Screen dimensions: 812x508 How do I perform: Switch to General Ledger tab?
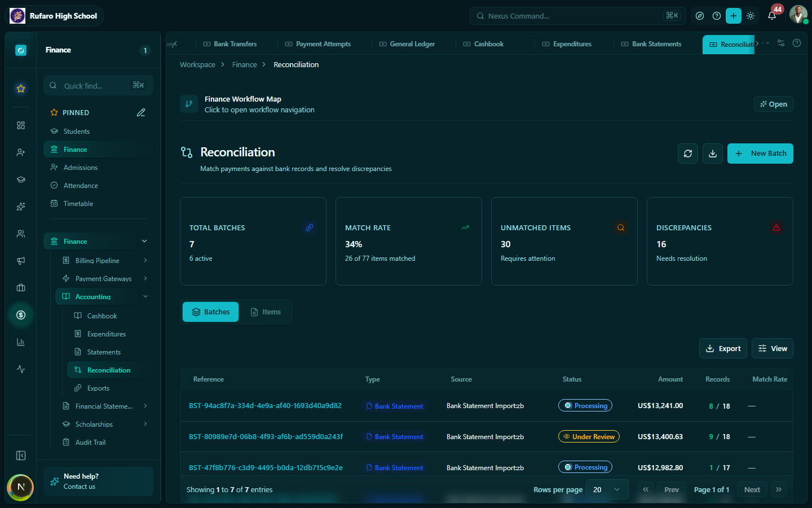pos(407,44)
